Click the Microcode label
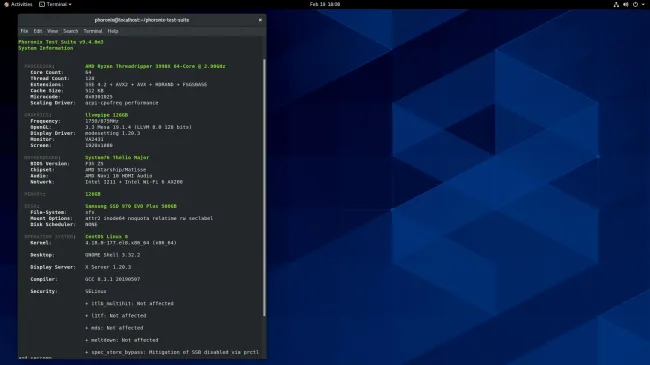Image resolution: width=650 pixels, height=365 pixels. pyautogui.click(x=45, y=97)
